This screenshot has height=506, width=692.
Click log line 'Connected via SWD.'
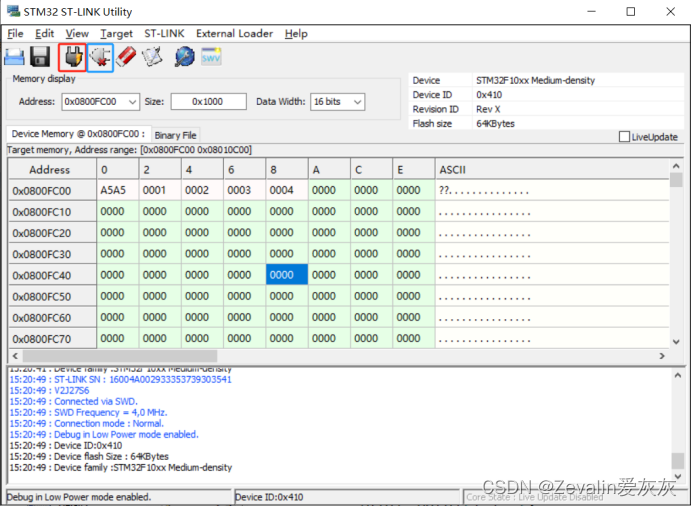(x=74, y=401)
